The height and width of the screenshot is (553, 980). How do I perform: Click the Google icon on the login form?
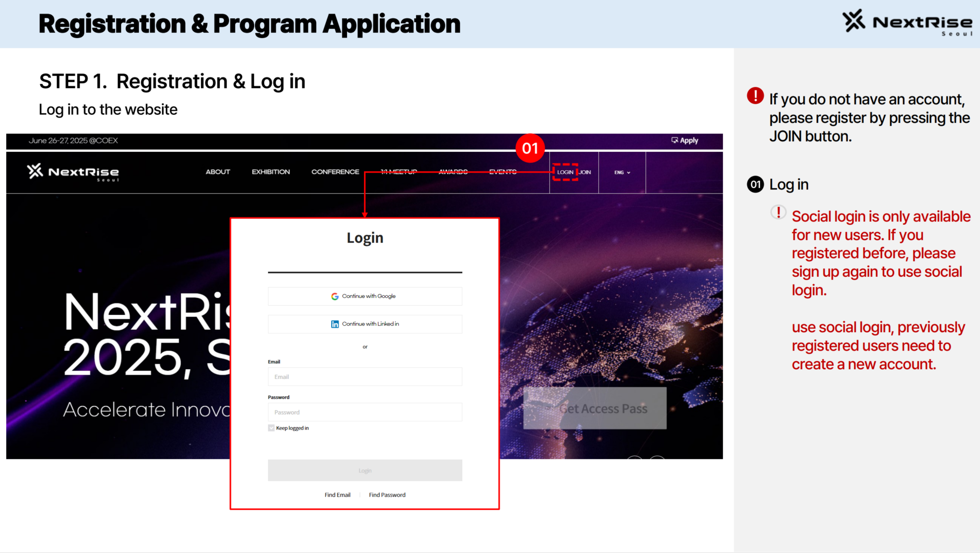pos(335,297)
